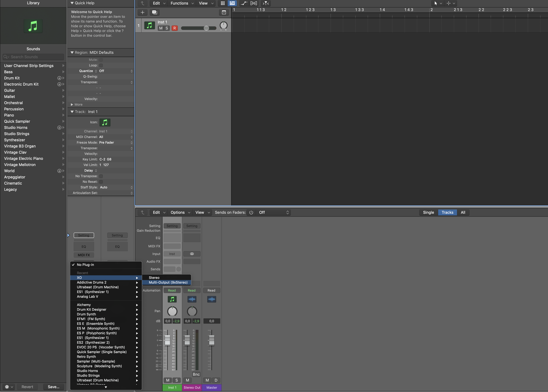548x392 pixels.
Task: Click the Library Save button
Action: tap(54, 387)
